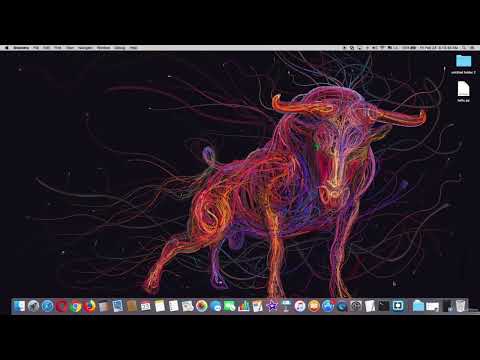Open Notification Center in menu bar

coord(473,48)
